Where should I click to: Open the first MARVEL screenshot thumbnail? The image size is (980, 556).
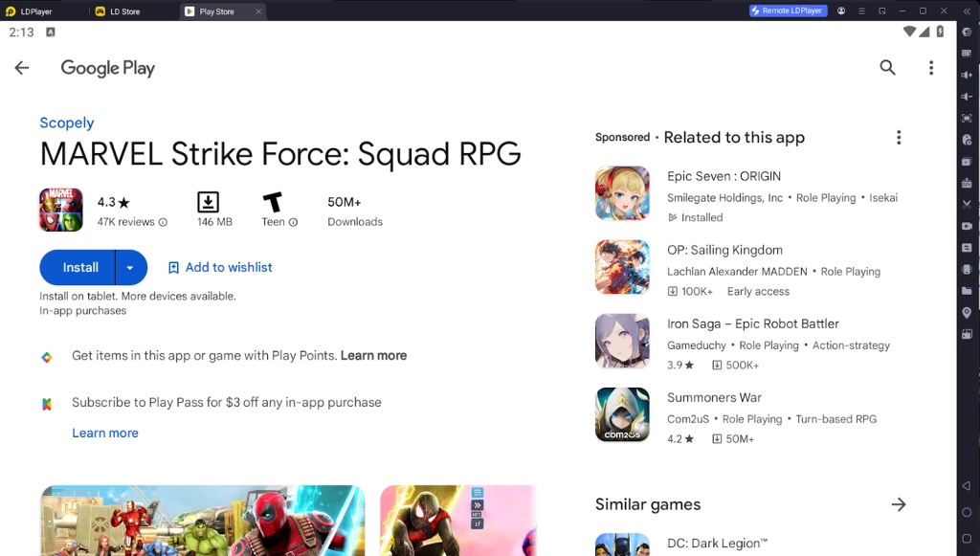[x=202, y=520]
